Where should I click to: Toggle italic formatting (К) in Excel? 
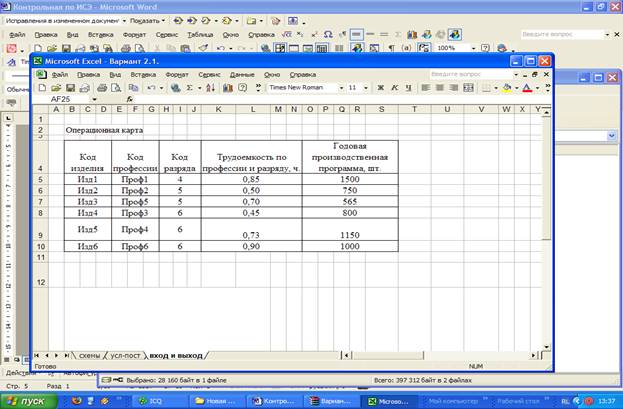point(395,88)
